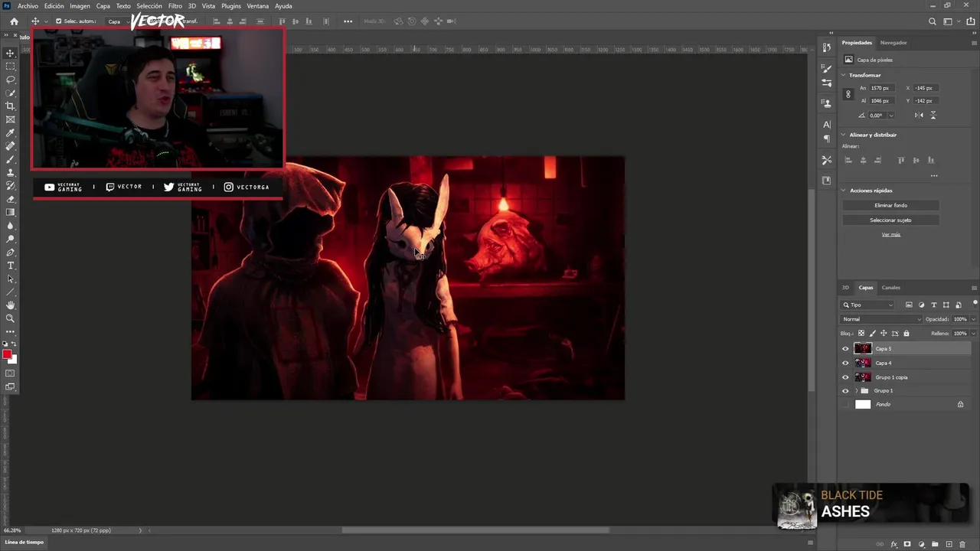
Task: Create a new layer with plus icon
Action: 949,544
